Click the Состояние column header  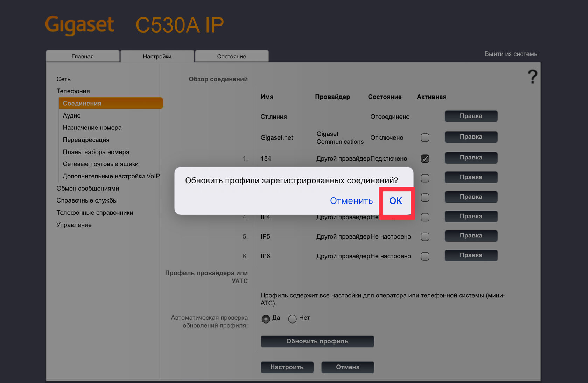click(x=385, y=97)
